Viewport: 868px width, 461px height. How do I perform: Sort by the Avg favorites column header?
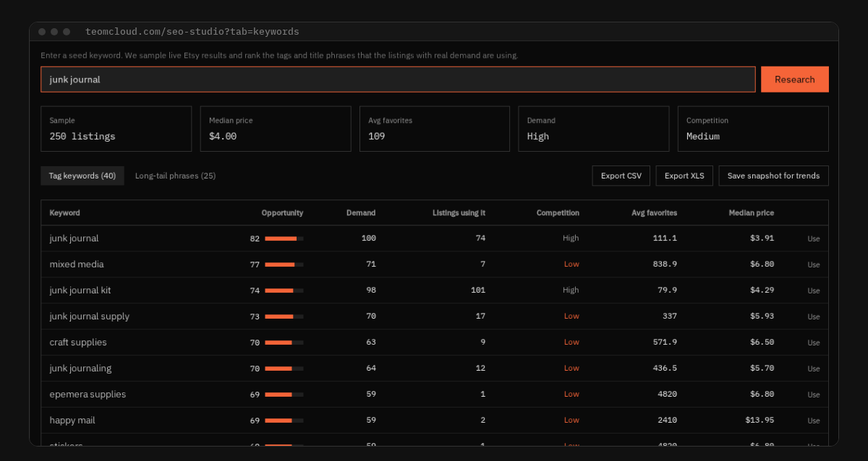pos(655,213)
